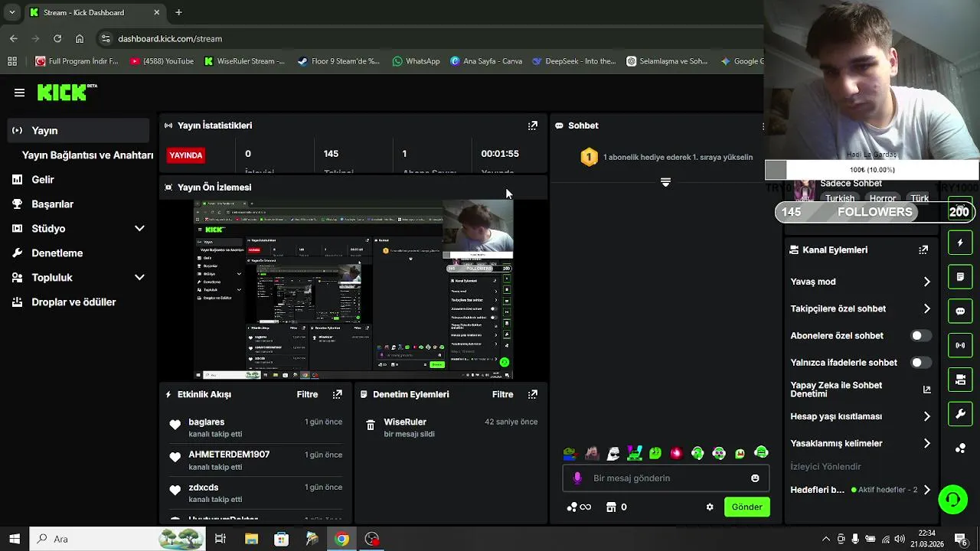
Task: Open the hamburger menu beside Kick logo
Action: [x=19, y=93]
